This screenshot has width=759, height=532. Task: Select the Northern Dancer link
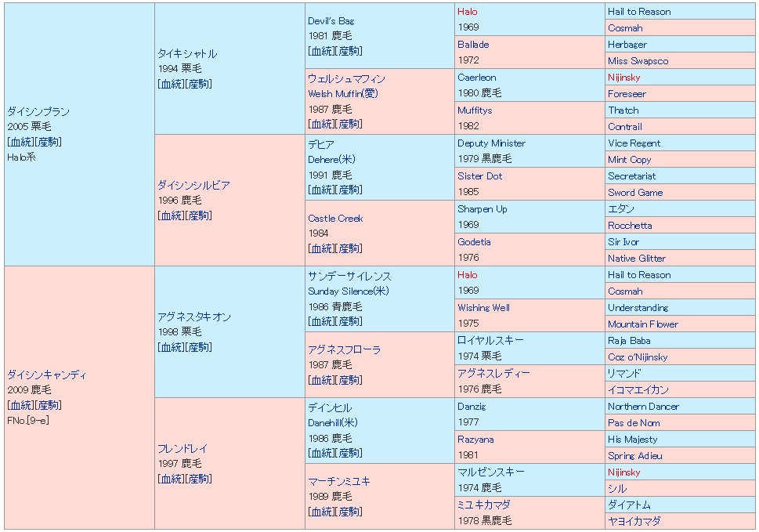pos(643,407)
